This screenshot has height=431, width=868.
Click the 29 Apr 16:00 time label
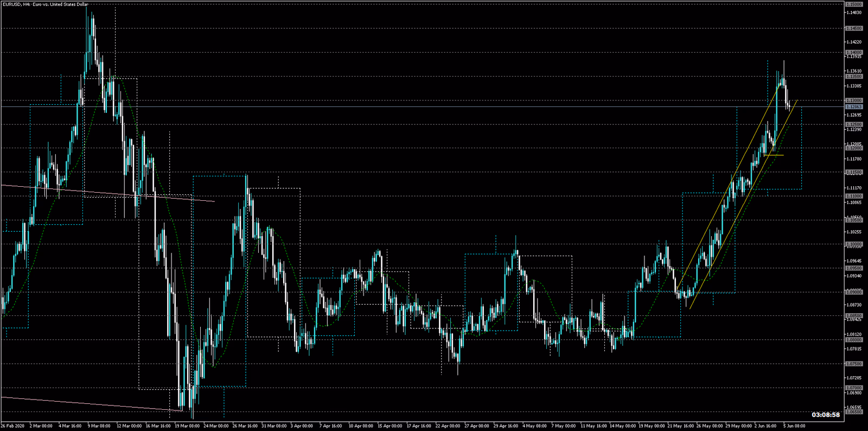tap(506, 426)
